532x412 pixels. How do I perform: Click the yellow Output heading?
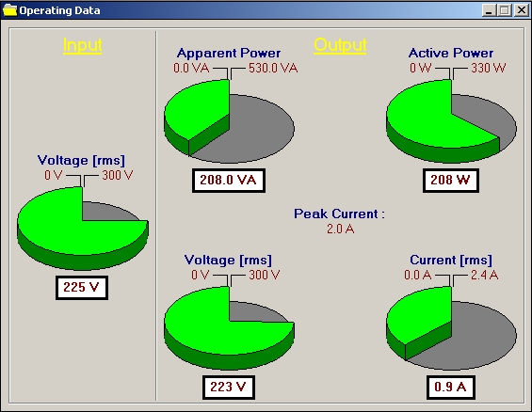coord(340,45)
